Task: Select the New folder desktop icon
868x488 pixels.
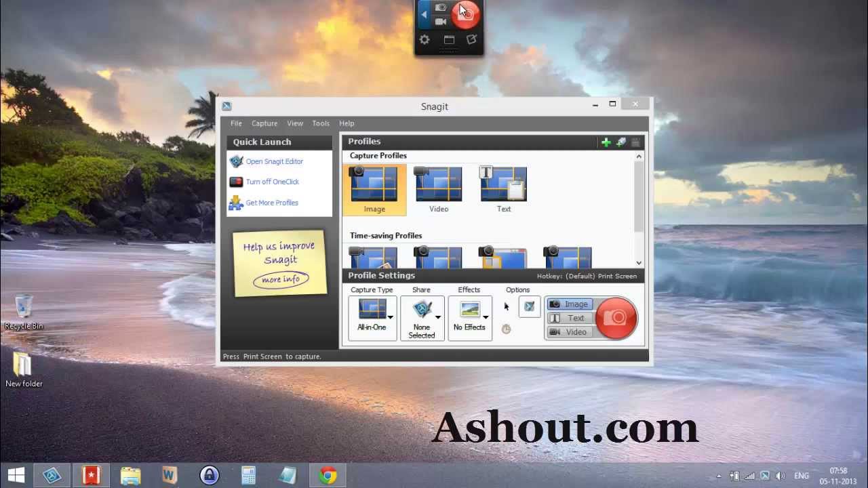Action: pos(24,370)
